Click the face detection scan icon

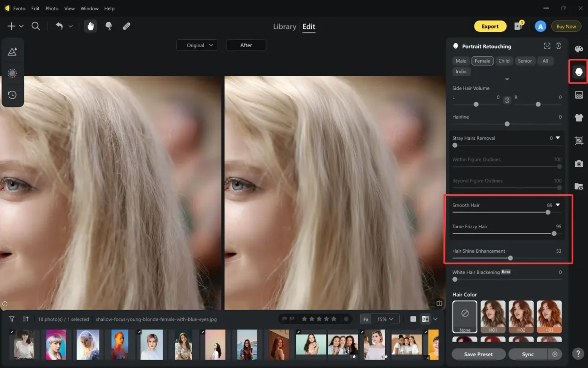547,46
